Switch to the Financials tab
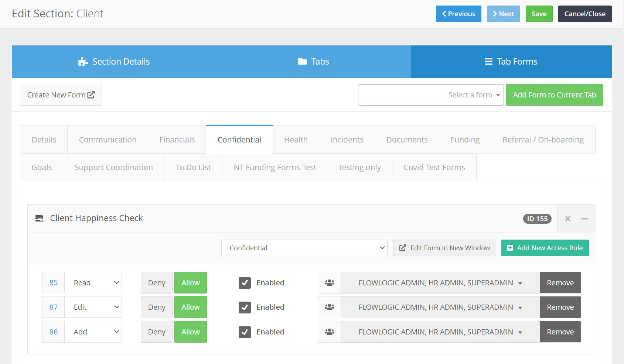Viewport: 624px width, 364px height. pyautogui.click(x=177, y=140)
